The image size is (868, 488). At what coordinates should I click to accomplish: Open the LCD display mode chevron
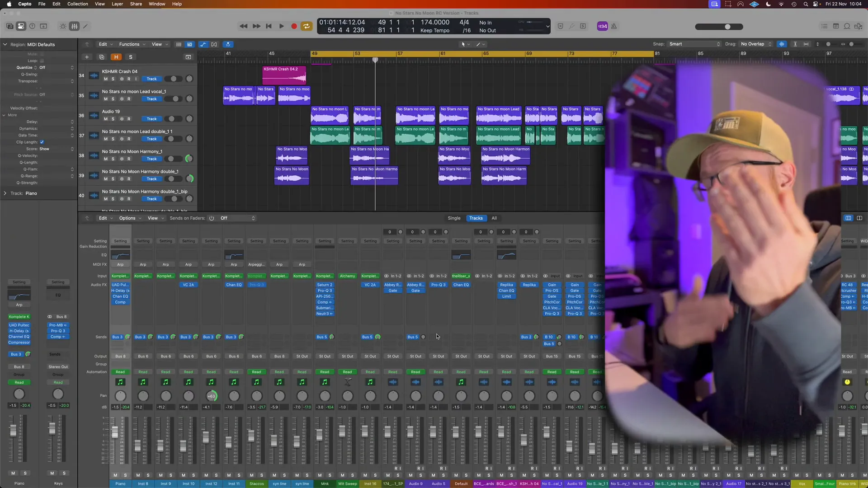[x=547, y=26]
